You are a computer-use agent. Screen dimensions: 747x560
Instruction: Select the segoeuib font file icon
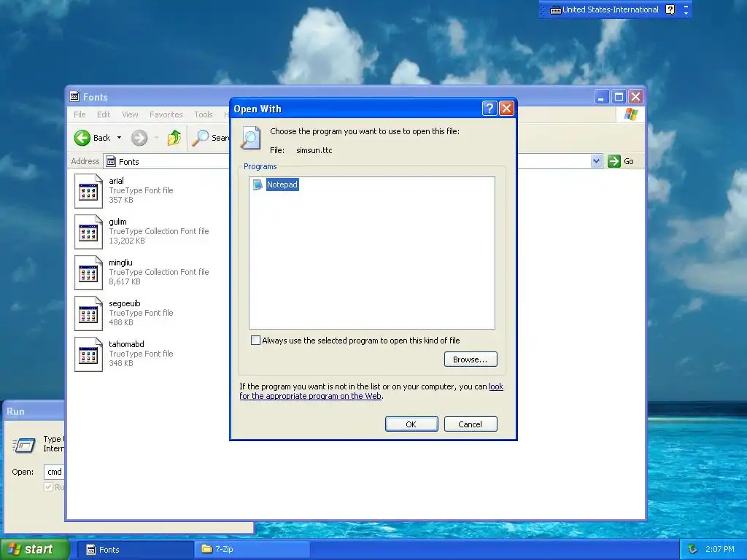pos(88,314)
